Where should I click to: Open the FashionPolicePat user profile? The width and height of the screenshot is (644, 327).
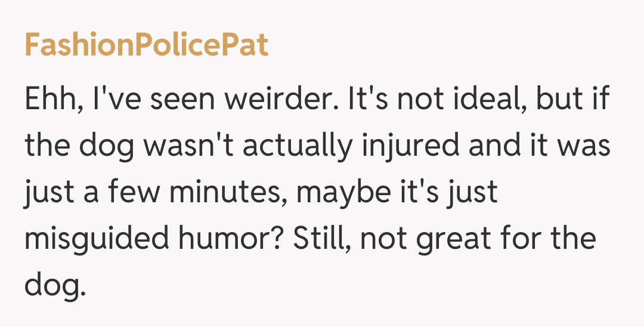coord(146,46)
